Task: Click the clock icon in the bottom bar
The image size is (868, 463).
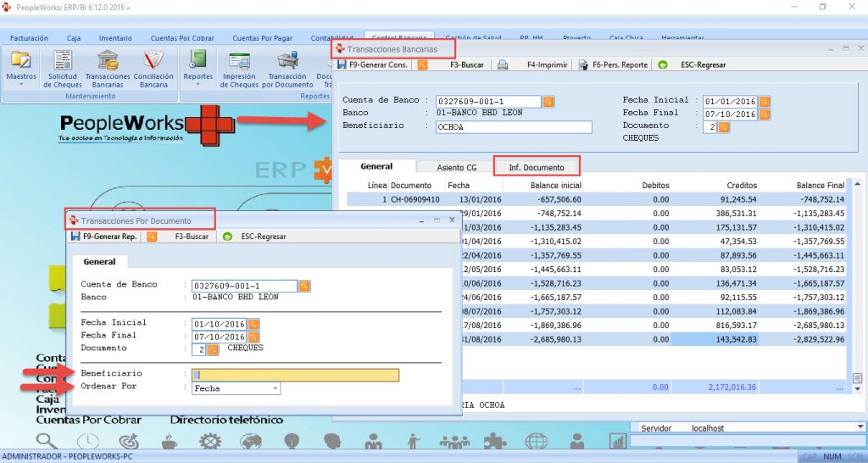Action: tap(88, 441)
